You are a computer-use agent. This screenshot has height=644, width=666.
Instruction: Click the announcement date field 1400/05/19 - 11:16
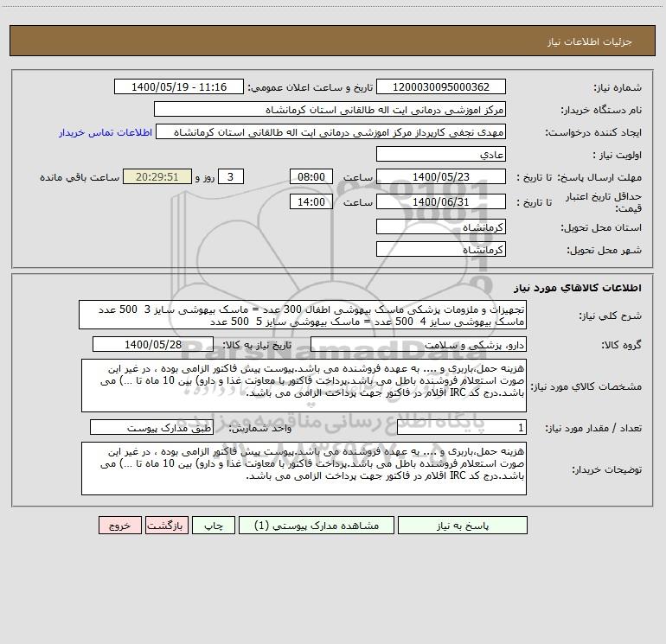pos(179,86)
